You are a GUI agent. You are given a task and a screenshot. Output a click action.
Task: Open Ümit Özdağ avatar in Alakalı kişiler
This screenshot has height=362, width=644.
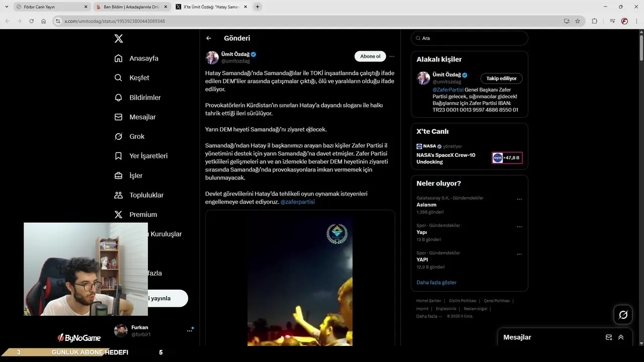tap(424, 78)
